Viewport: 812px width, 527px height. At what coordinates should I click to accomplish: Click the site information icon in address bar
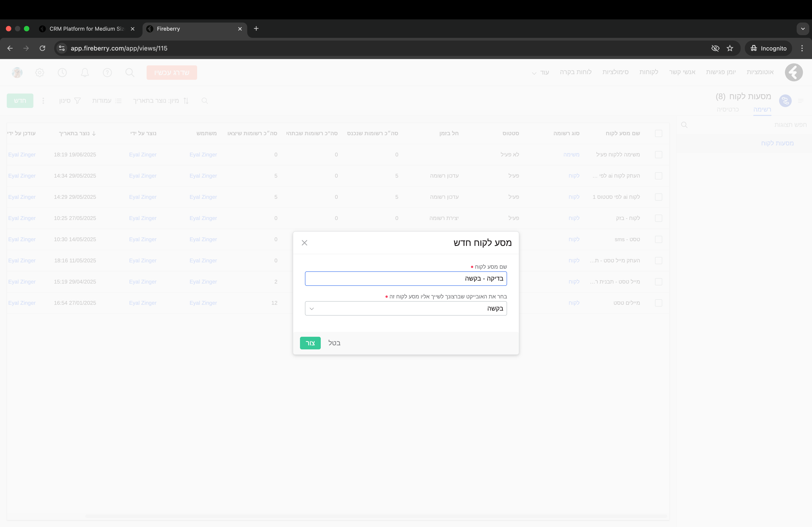(x=62, y=48)
